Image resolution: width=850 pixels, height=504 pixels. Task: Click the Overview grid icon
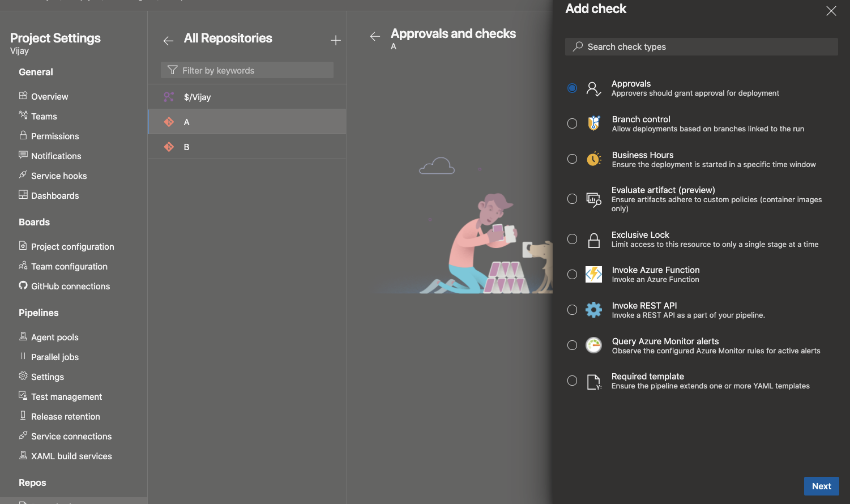23,95
